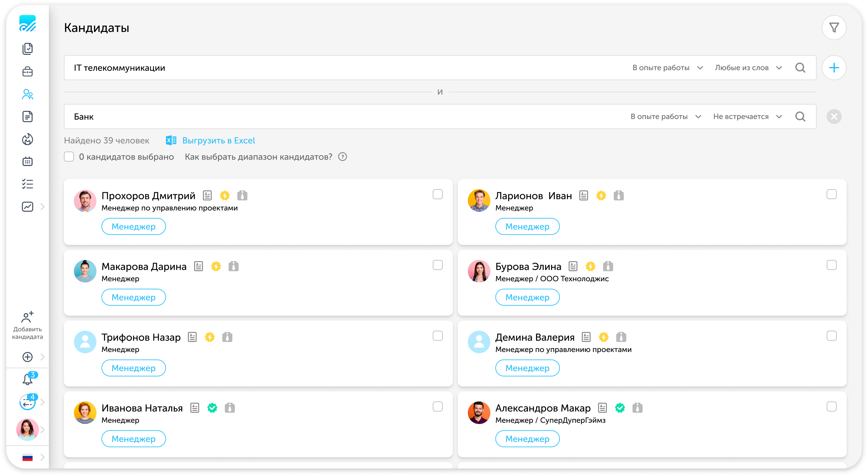Expand chevron next to circled plus icon
This screenshot has width=868, height=476.
tap(43, 357)
